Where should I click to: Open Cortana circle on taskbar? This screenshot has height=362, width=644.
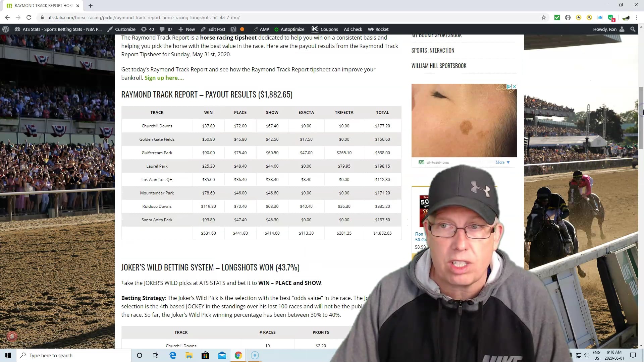coord(140,355)
